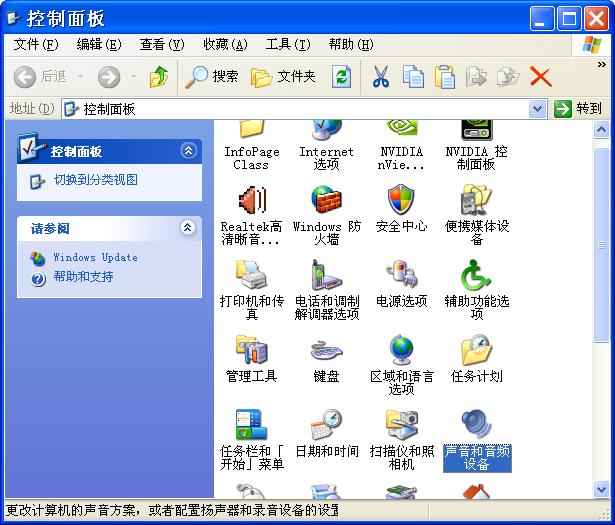Open Administrative Tools (管理工具) icon
This screenshot has width=615, height=525.
point(251,349)
